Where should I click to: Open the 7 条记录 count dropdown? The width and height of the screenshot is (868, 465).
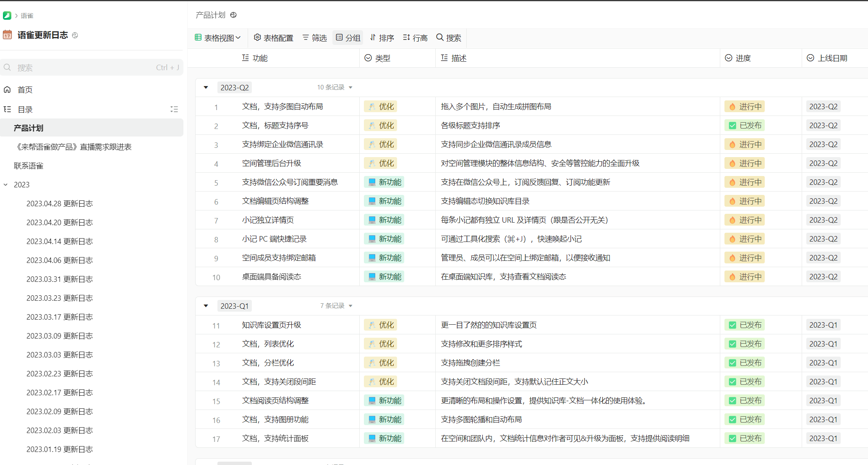336,306
